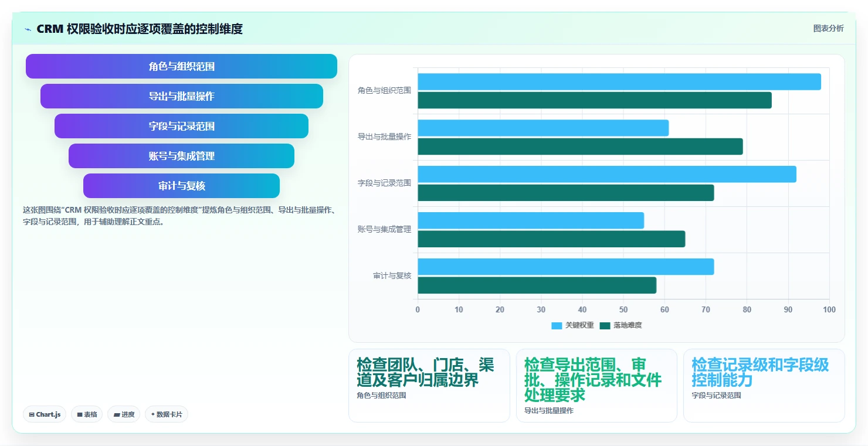Image resolution: width=868 pixels, height=446 pixels.
Task: Click the 字段与记录范围 caption in the third card
Action: (x=716, y=396)
